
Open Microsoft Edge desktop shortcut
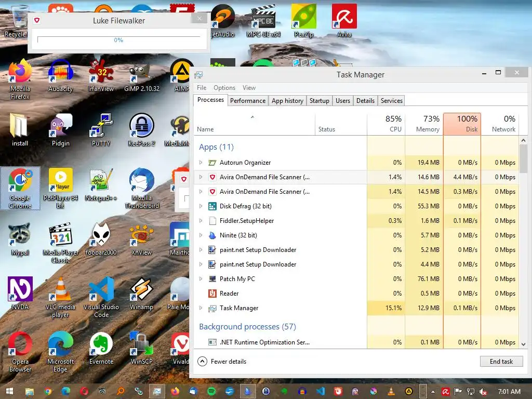(60, 352)
